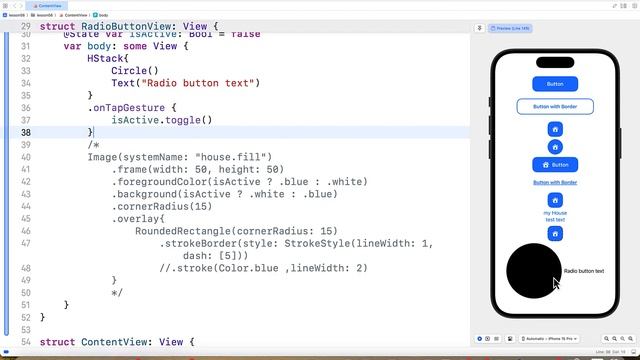Click 'var body: some View {' line
640x360 pixels.
tap(126, 46)
